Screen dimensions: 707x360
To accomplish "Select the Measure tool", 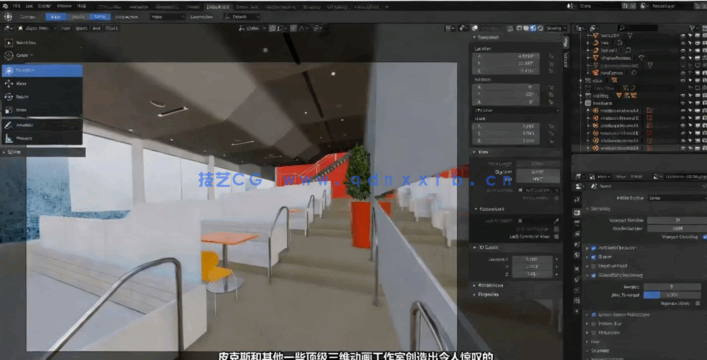I will click(41, 138).
